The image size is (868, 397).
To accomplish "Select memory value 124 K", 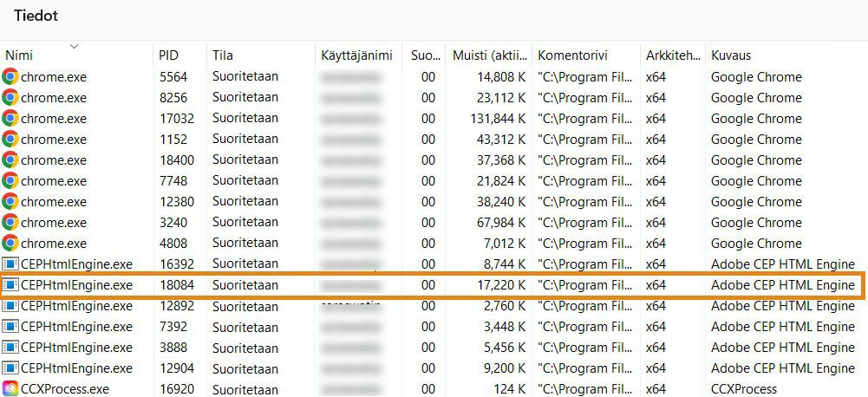I will click(508, 388).
